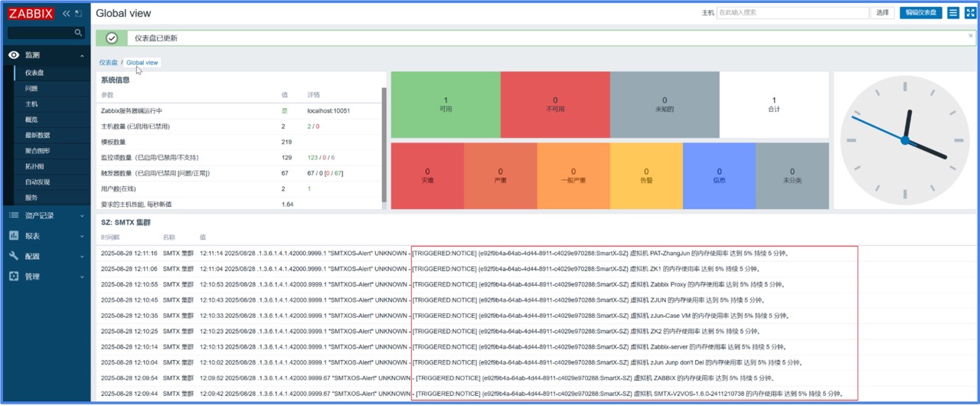Screen dimensions: 980x406
Task: Click the red 不可用 host tile
Action: point(555,104)
